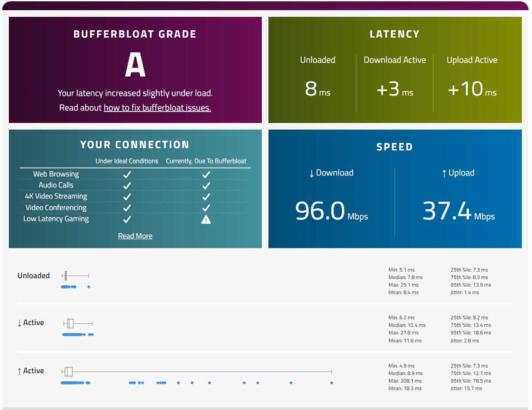
Task: Click the Under Ideal Conditions column header
Action: pos(127,161)
